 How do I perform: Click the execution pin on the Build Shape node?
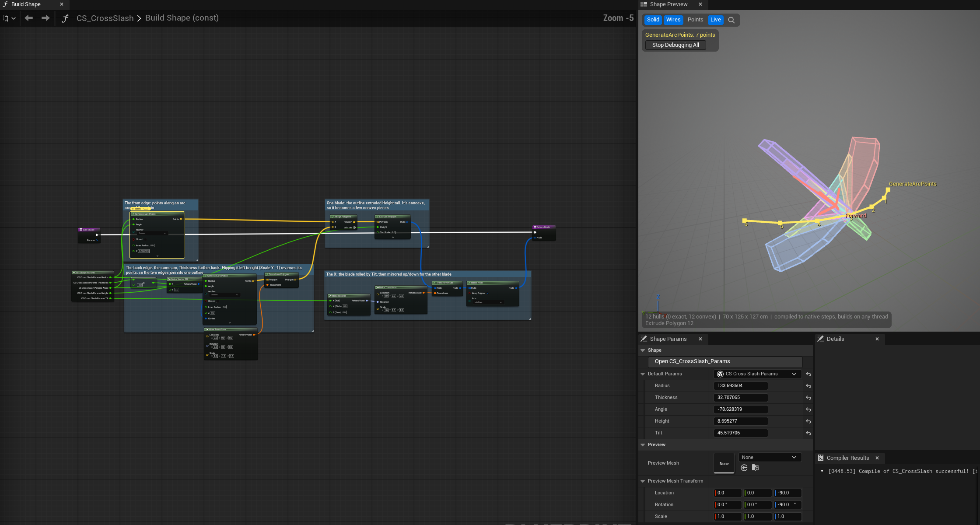tap(97, 235)
